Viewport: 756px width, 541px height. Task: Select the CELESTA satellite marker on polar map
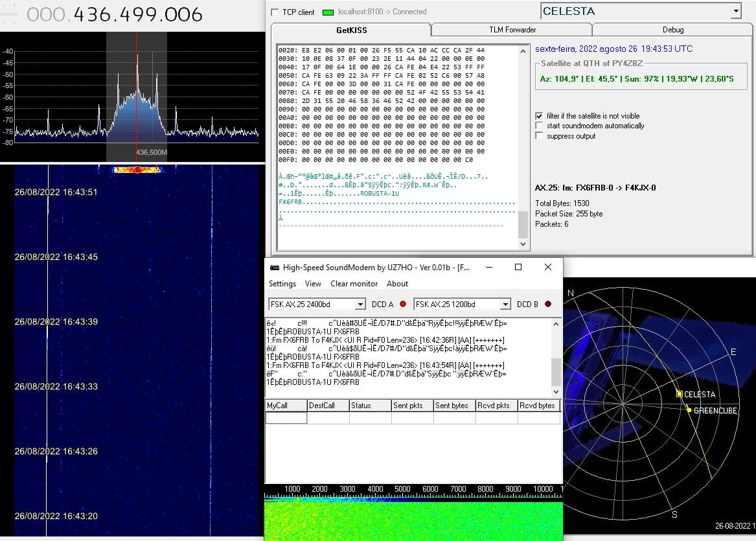[x=679, y=394]
